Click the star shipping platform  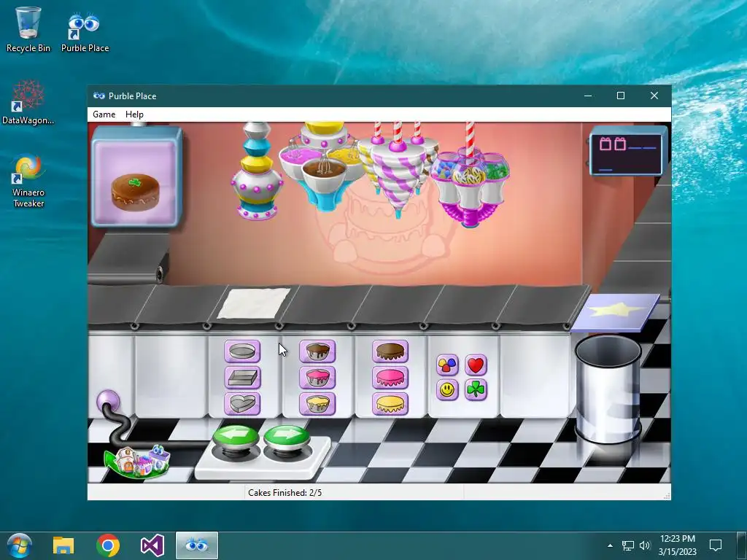(x=615, y=313)
